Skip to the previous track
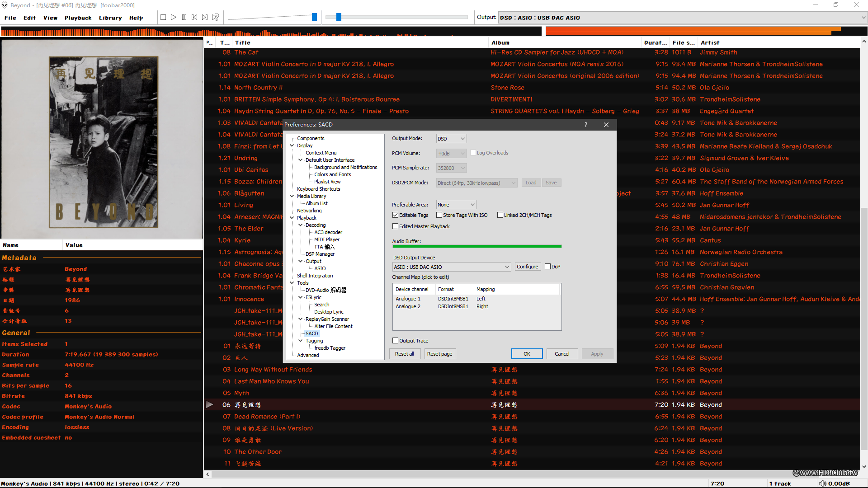Screen dimensions: 868x488 point(194,17)
